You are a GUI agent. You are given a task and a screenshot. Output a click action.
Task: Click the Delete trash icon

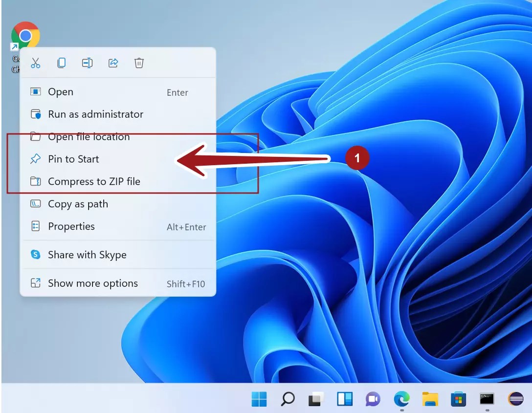(139, 63)
